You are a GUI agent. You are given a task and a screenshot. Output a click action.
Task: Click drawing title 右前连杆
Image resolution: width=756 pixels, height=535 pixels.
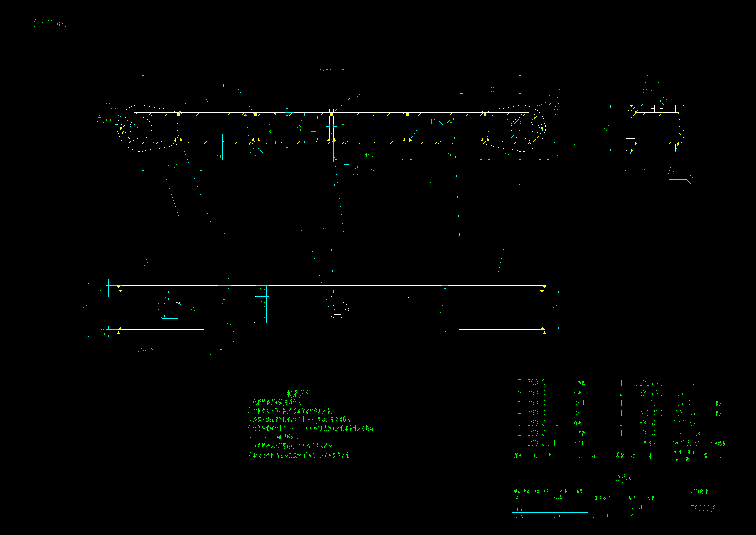pyautogui.click(x=699, y=491)
